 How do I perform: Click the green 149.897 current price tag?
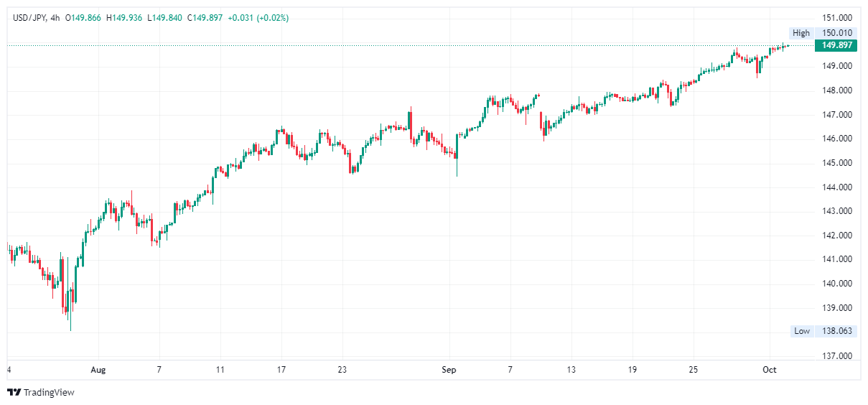tap(837, 45)
